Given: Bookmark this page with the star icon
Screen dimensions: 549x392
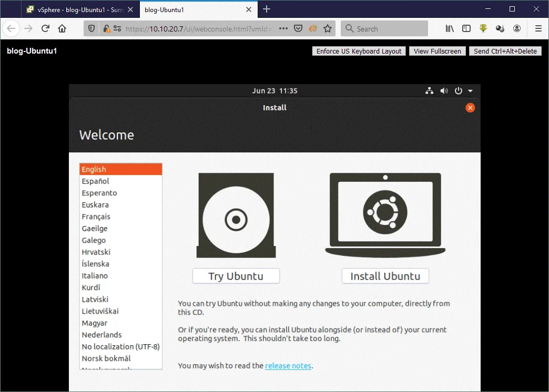Looking at the screenshot, I should 328,29.
